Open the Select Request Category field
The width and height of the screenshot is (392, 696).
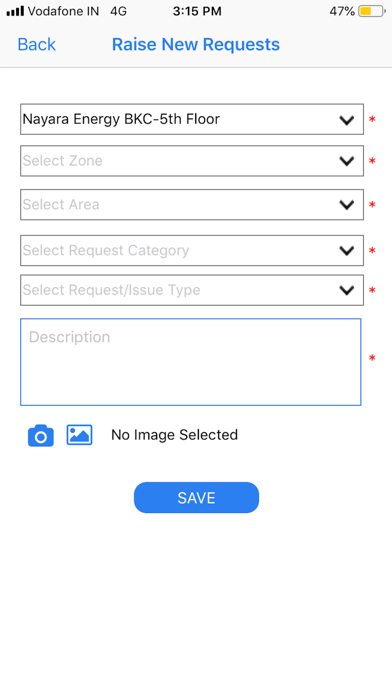192,251
